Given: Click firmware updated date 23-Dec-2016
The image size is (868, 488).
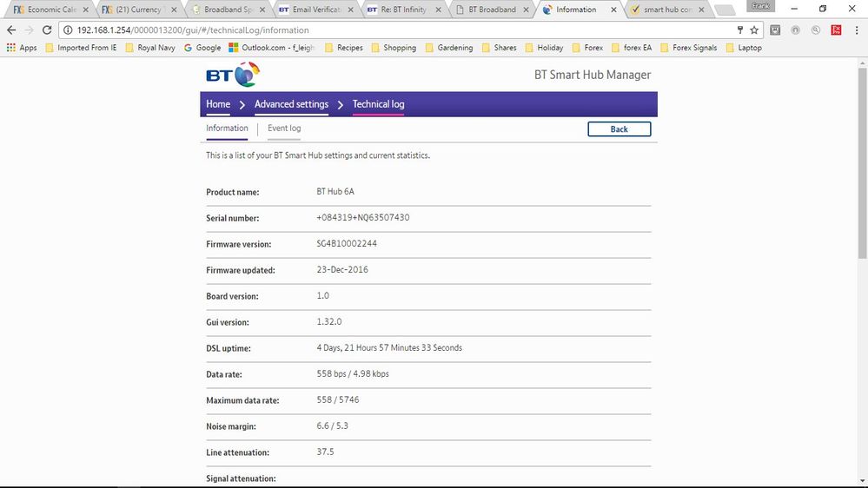Looking at the screenshot, I should pyautogui.click(x=342, y=269).
